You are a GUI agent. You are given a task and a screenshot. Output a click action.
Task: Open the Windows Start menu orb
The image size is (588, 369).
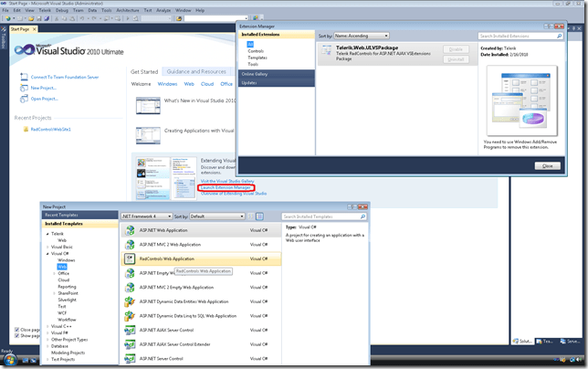(10, 361)
